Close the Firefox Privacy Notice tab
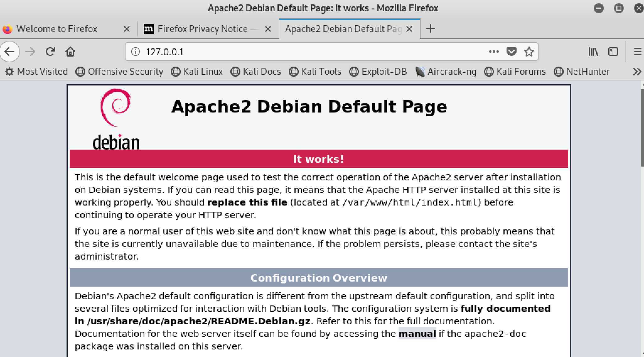The image size is (644, 357). (268, 29)
